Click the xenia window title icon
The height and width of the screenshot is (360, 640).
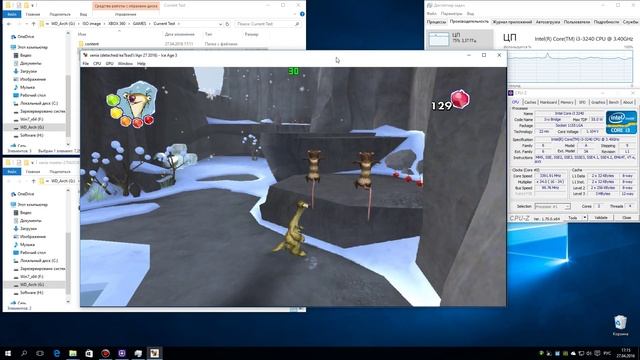(85, 55)
